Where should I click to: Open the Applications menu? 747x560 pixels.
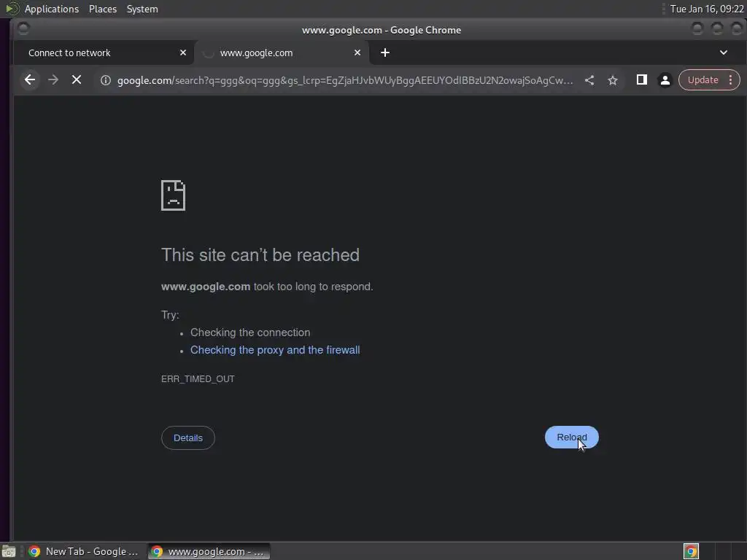pos(52,9)
